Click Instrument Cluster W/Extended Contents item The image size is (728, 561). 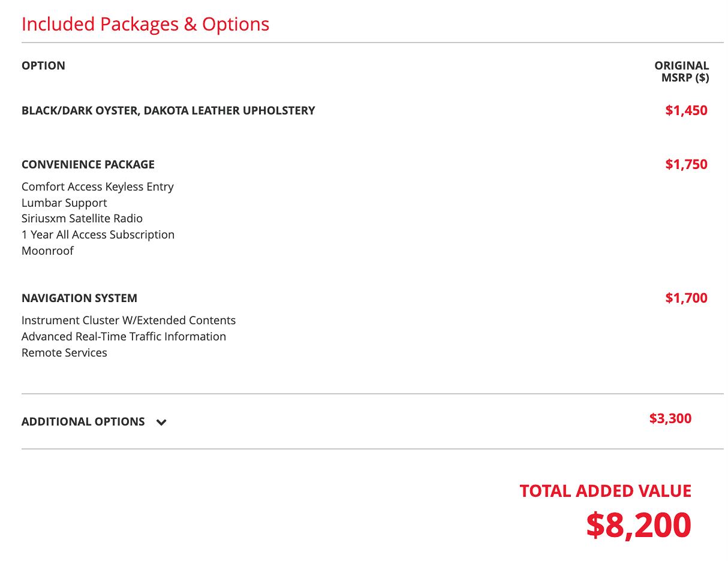pyautogui.click(x=128, y=321)
